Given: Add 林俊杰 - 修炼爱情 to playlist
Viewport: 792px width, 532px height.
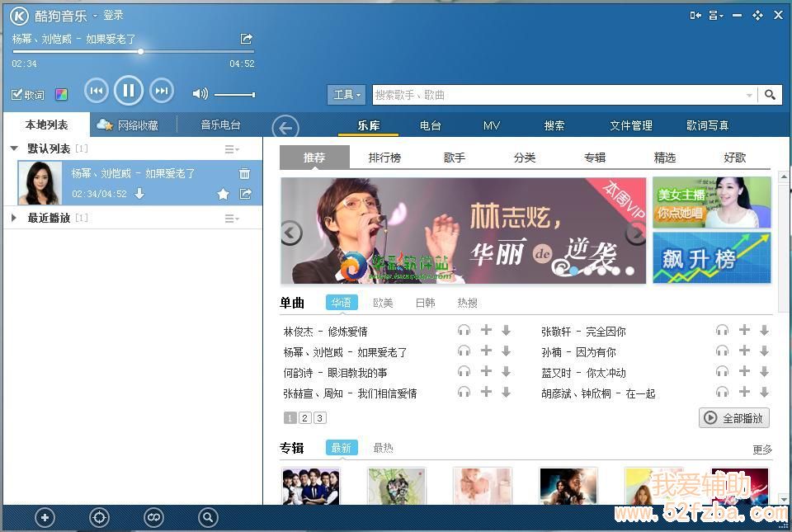Looking at the screenshot, I should [x=486, y=330].
